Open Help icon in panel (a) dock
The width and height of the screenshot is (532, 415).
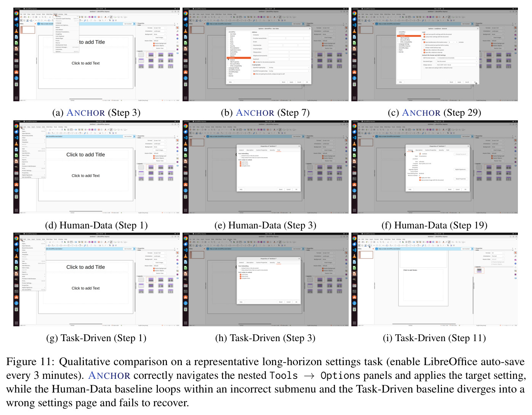[x=16, y=78]
